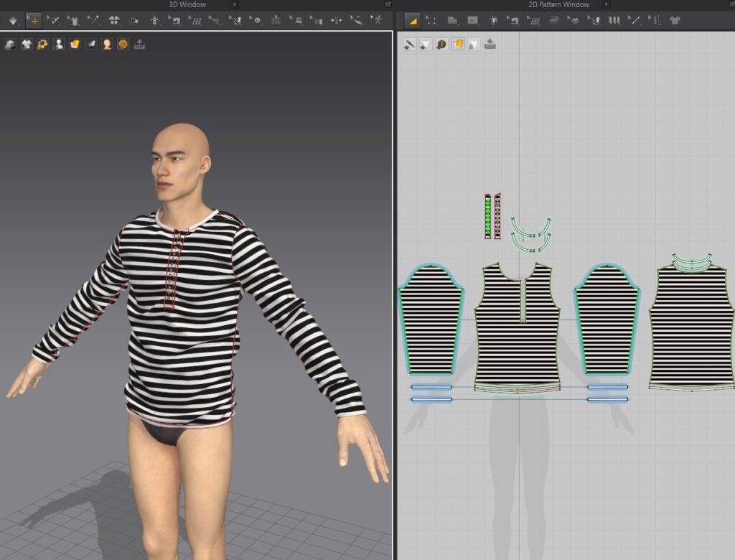Toggle avatar display in 3D window
This screenshot has height=560, width=735.
59,45
